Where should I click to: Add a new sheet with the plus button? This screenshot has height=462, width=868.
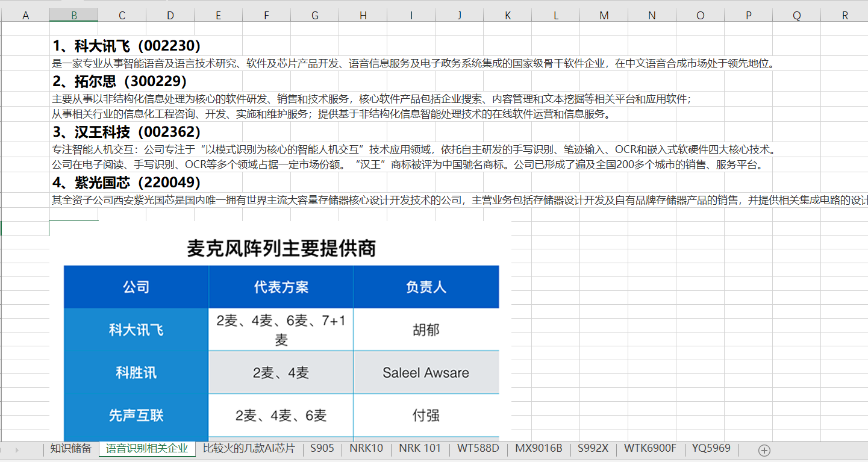point(764,450)
